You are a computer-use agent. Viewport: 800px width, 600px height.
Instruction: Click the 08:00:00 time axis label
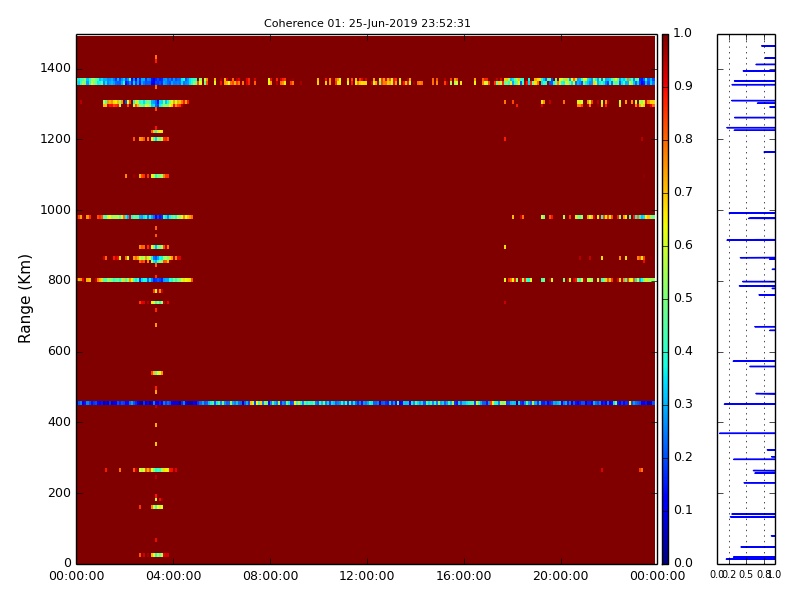[x=270, y=576]
